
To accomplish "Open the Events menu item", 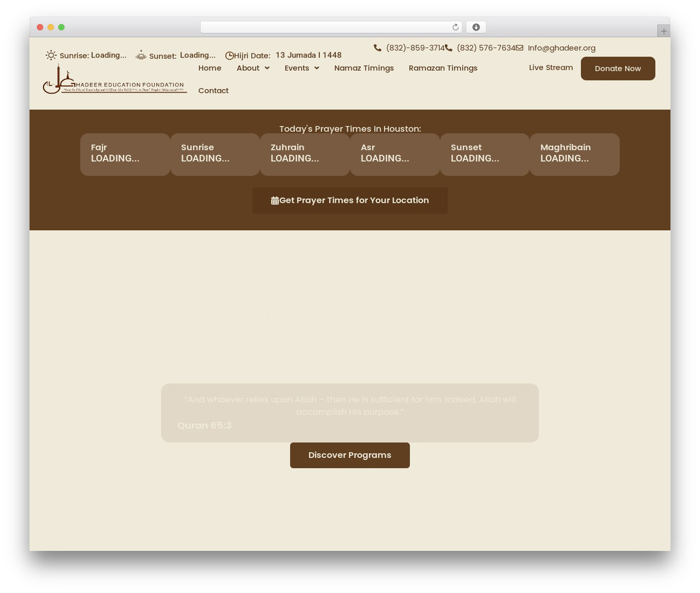I will point(297,68).
